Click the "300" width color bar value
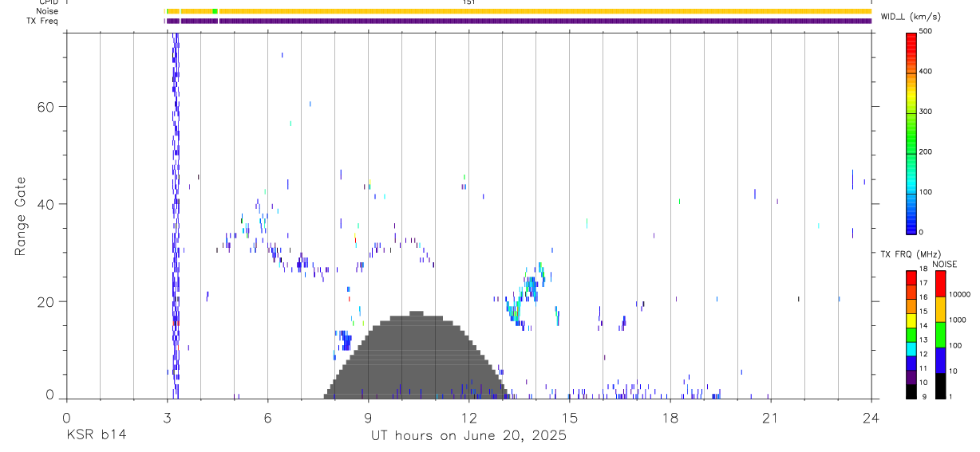Image resolution: width=980 pixels, height=452 pixels. tap(926, 112)
